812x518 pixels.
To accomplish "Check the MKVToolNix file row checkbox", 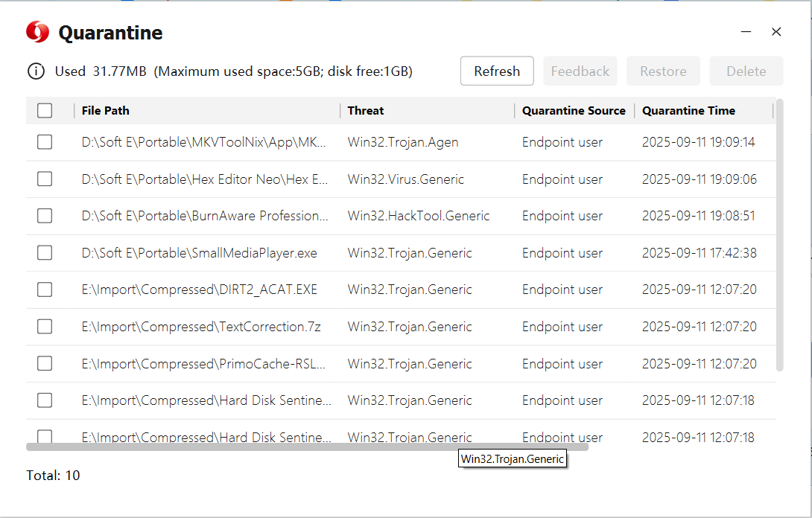I will tap(45, 142).
